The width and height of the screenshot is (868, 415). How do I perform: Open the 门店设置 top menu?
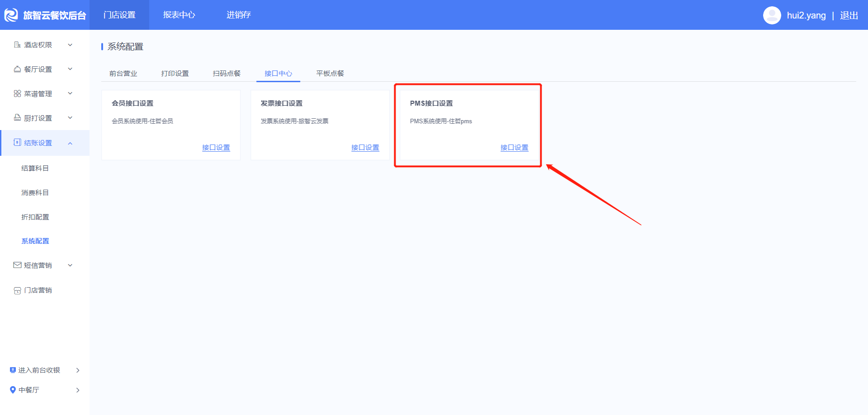point(119,15)
